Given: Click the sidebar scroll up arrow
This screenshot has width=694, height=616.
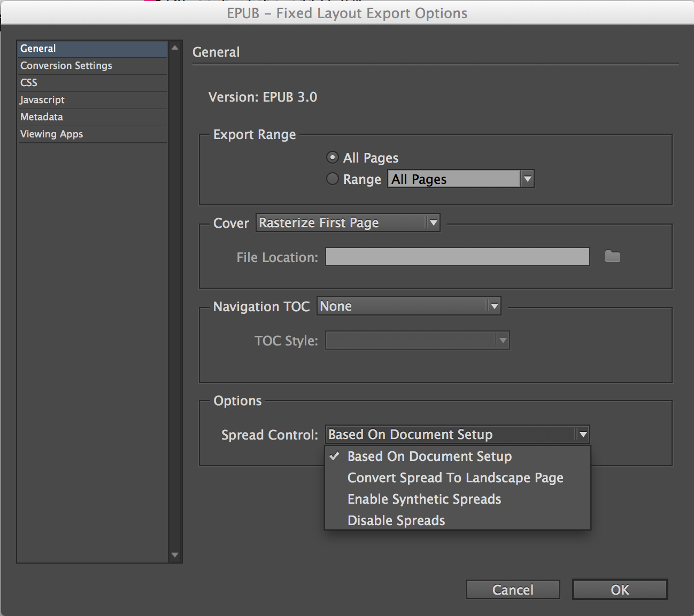Looking at the screenshot, I should (x=175, y=48).
